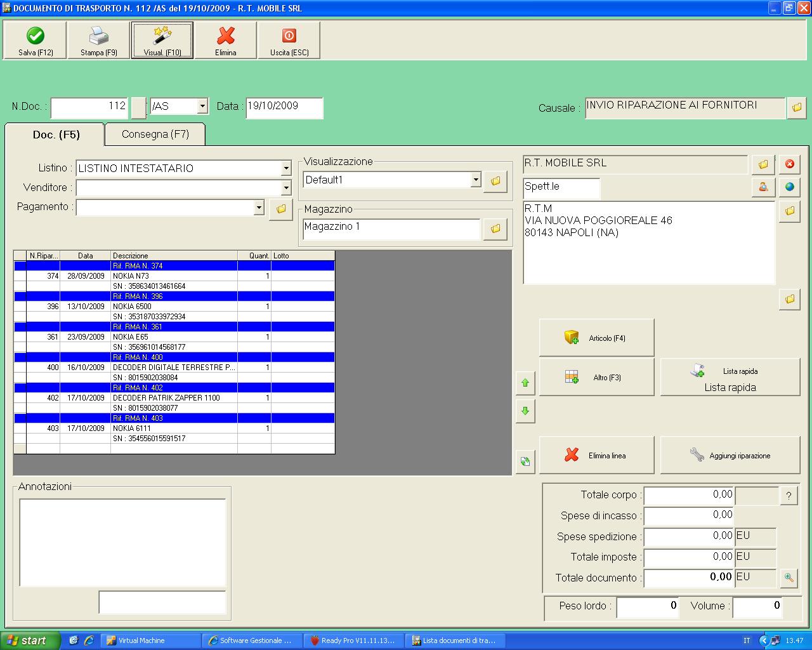Expand the Venditore dropdown
Image resolution: width=812 pixels, height=650 pixels.
point(286,188)
